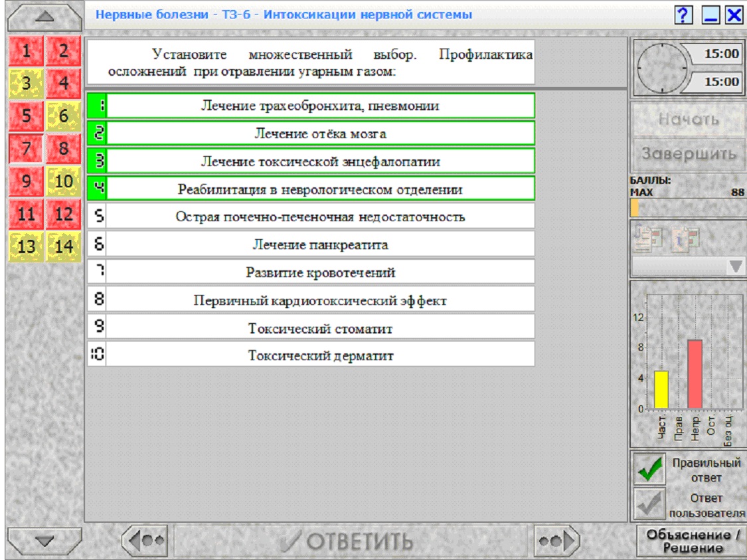Screen dimensions: 747x560
Task: Click the score progress bar under БАЛЛЫ
Action: click(688, 209)
